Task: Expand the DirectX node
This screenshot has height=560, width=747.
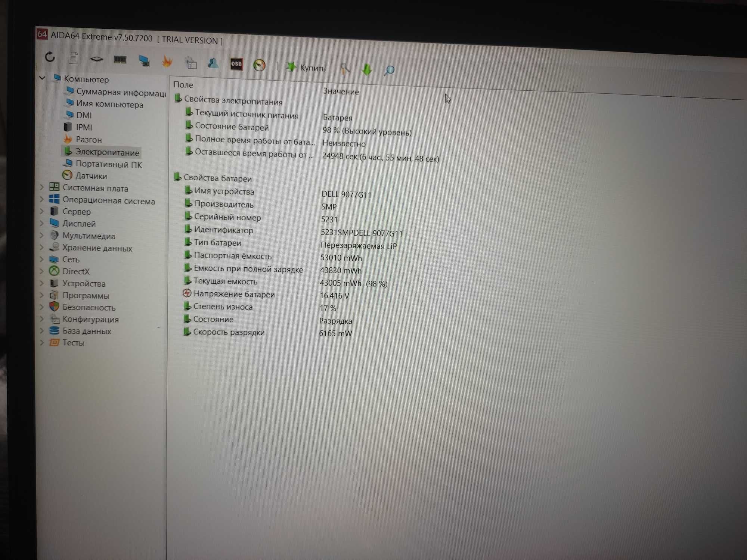Action: (x=41, y=271)
